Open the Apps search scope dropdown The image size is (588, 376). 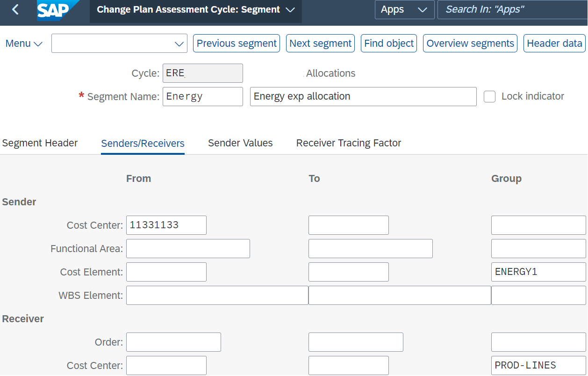[x=404, y=9]
